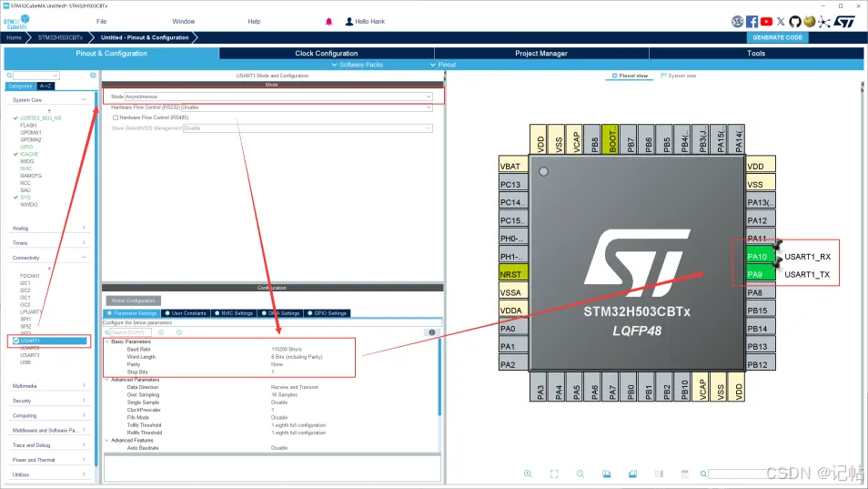The image size is (868, 489).
Task: Click the ST community network icon
Action: (x=824, y=22)
